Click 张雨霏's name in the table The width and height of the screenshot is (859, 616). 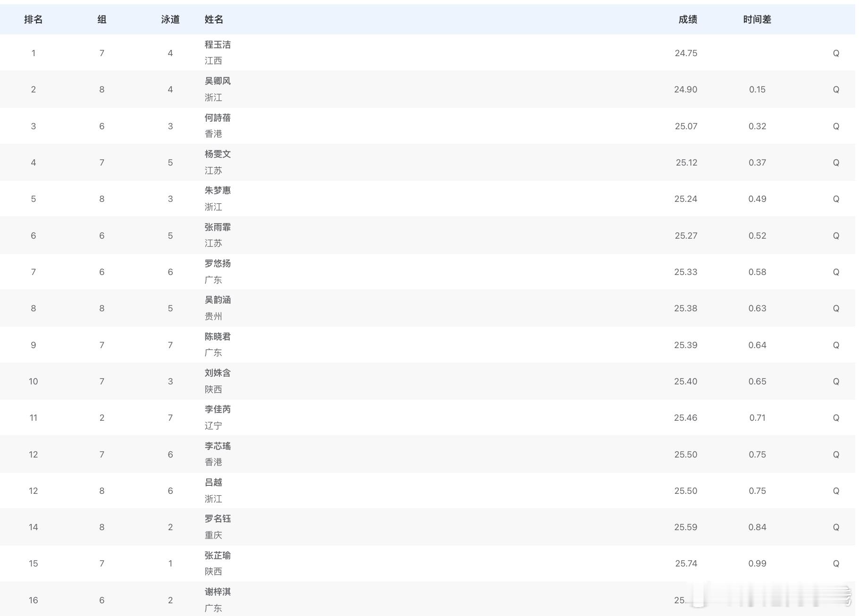click(x=217, y=227)
